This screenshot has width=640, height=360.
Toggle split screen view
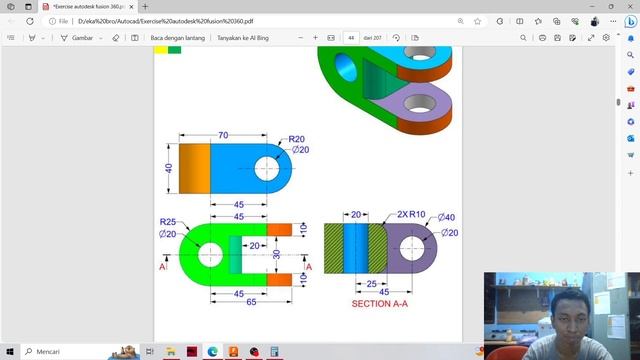(519, 21)
